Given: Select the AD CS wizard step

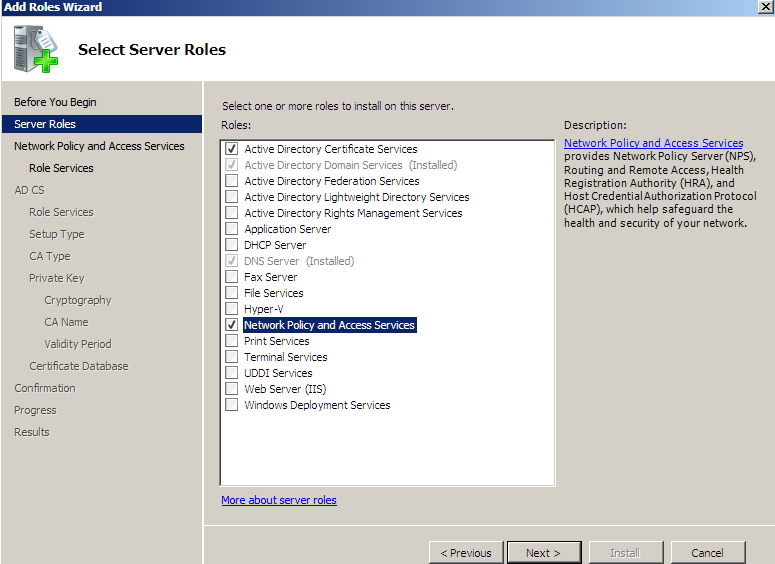Looking at the screenshot, I should 29,190.
